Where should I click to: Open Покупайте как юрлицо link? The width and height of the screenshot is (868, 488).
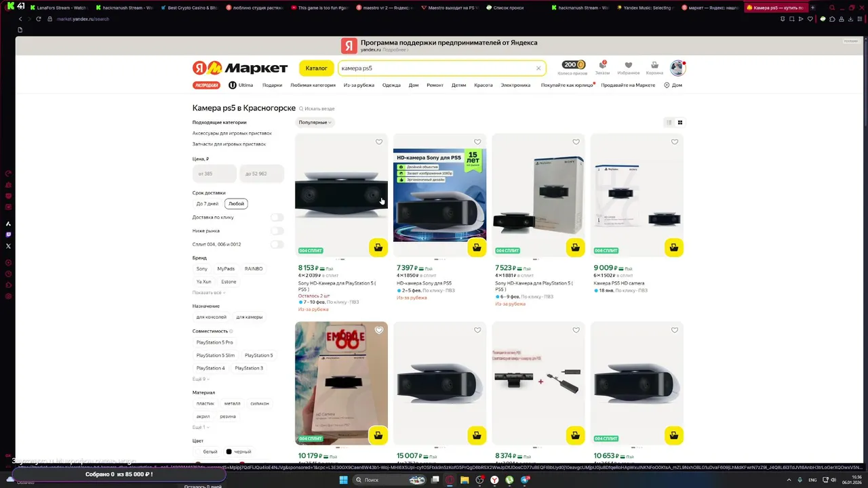click(x=567, y=85)
